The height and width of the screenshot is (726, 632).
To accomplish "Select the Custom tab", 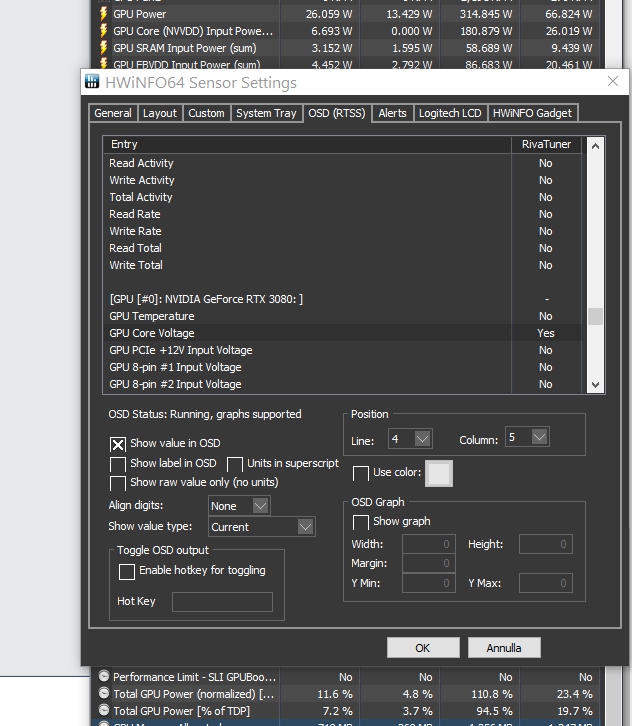I will (x=206, y=113).
